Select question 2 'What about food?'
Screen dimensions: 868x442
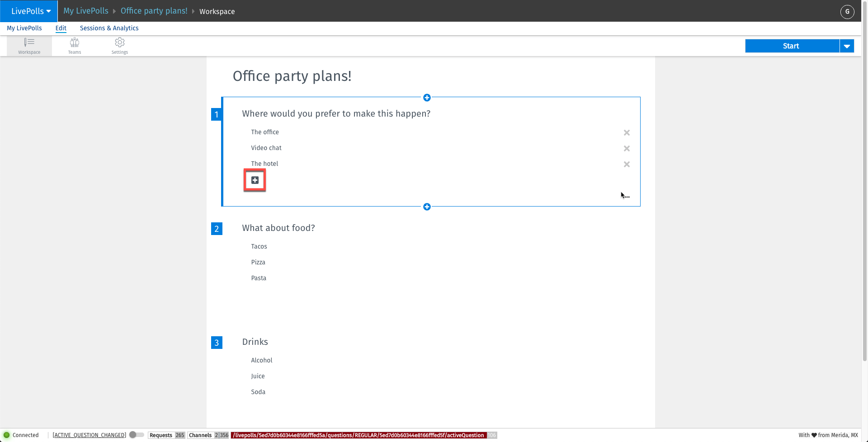(x=278, y=228)
